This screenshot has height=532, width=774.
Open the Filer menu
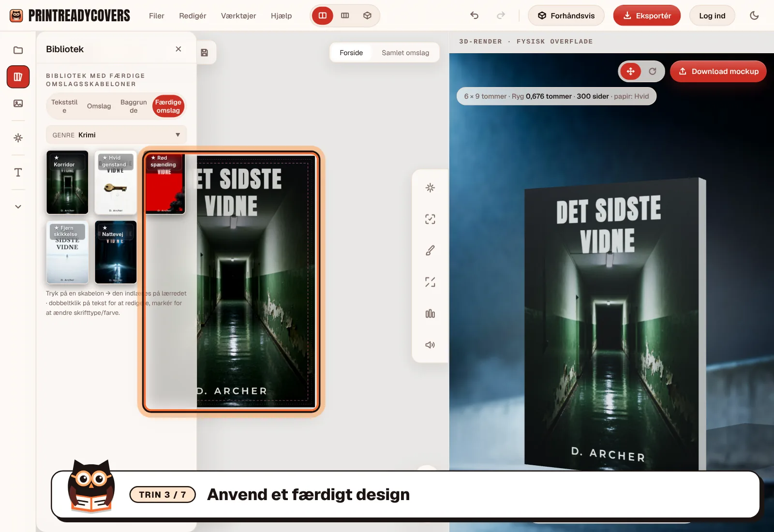(x=157, y=15)
